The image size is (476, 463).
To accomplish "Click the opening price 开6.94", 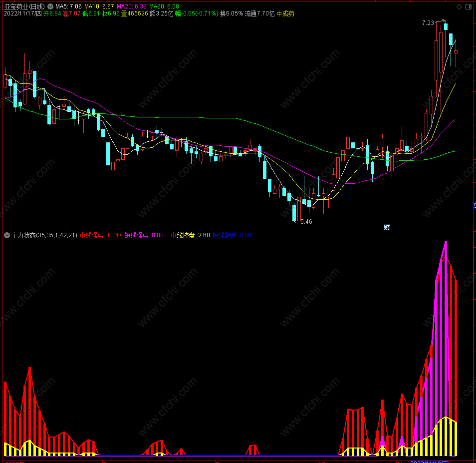I will (x=52, y=13).
